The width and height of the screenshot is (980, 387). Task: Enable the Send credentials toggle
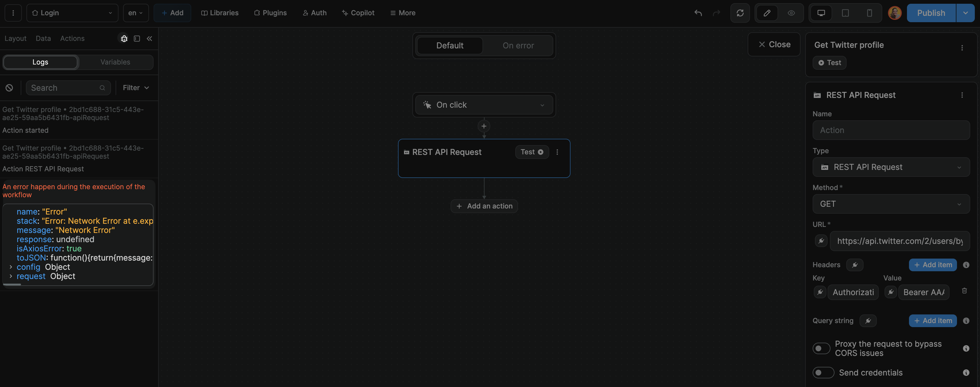[x=823, y=373]
